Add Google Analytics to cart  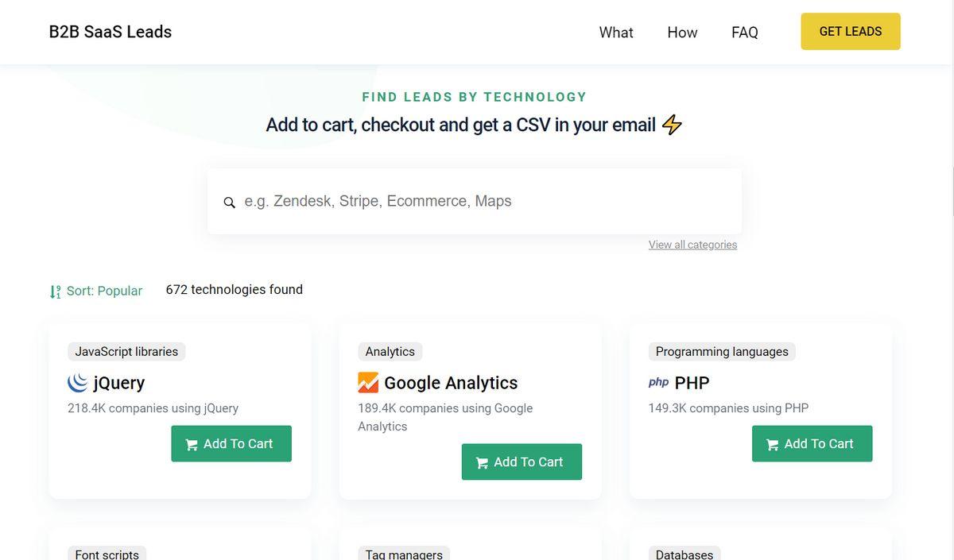pos(522,462)
